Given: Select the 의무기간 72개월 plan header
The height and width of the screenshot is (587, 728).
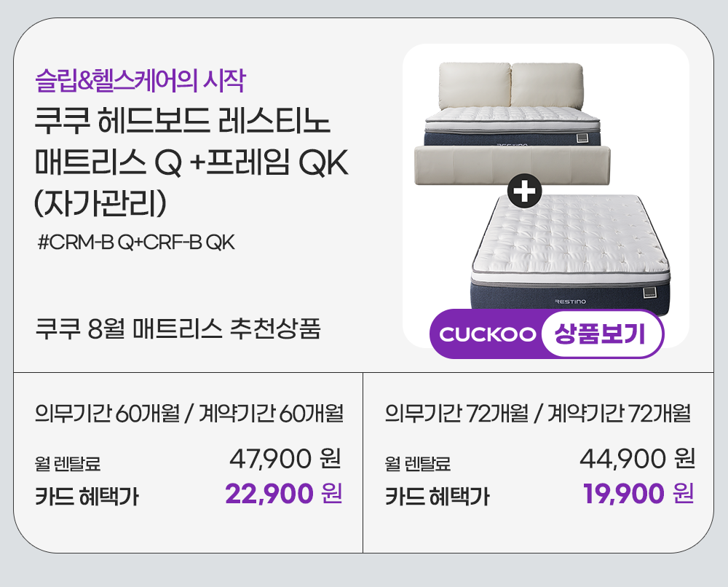Looking at the screenshot, I should [x=537, y=414].
